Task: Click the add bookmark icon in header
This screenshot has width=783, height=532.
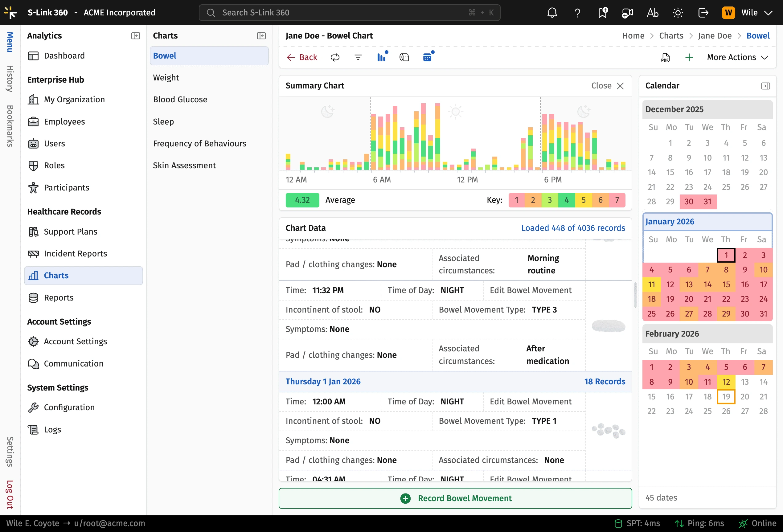Action: [602, 13]
